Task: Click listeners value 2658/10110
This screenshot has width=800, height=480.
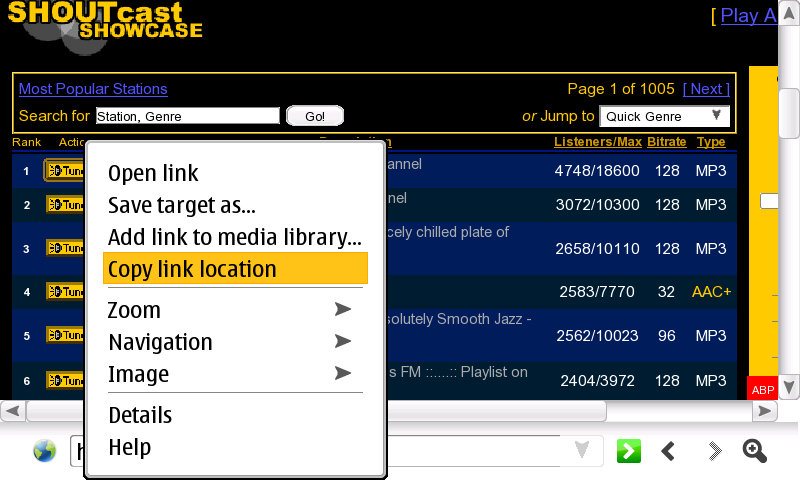Action: [597, 248]
